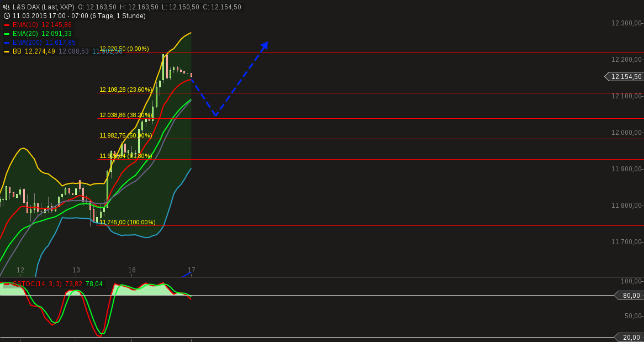Viewport: 644px width, 342px height.
Task: Click date label 13 on the time axis
Action: 76,270
